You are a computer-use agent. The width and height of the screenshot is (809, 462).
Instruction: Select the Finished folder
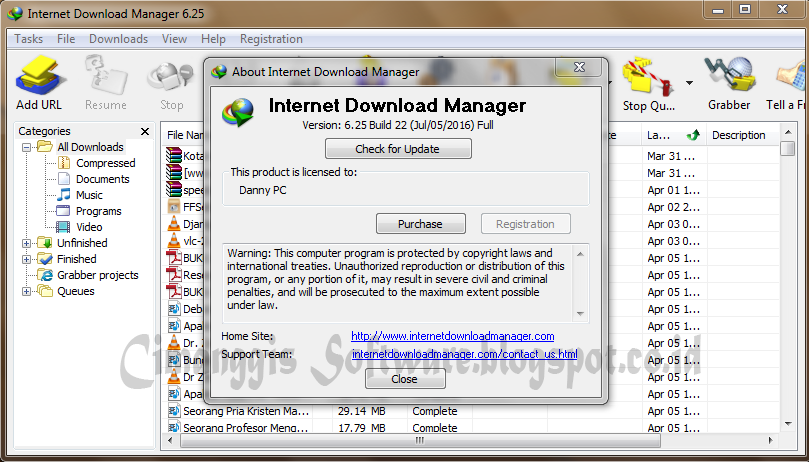tap(76, 259)
